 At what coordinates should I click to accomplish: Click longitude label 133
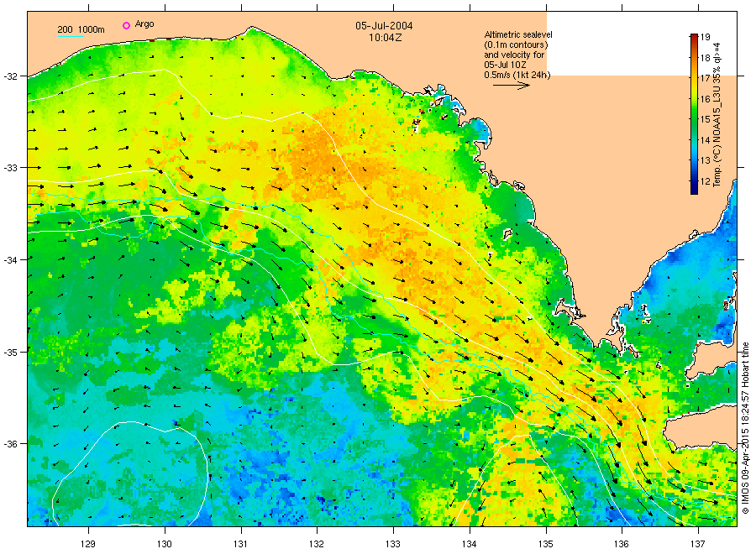[393, 544]
